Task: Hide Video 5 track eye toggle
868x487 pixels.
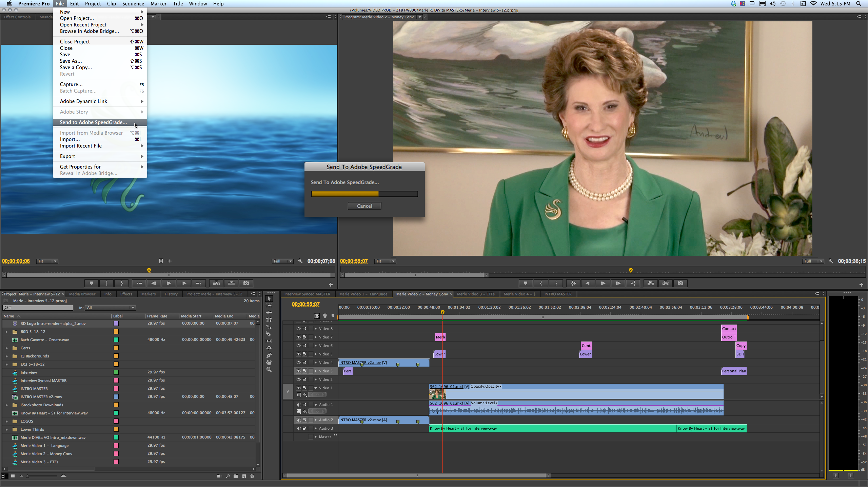Action: (299, 354)
